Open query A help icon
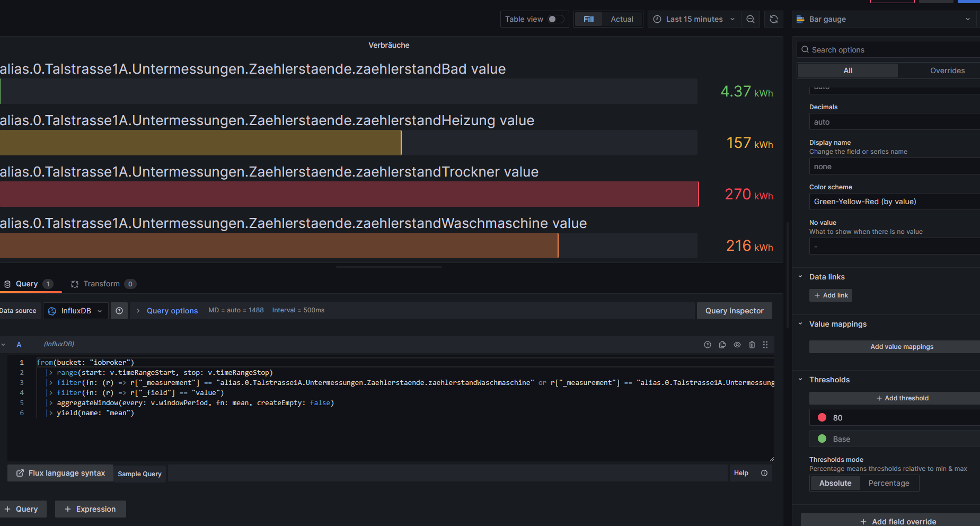980x526 pixels. [x=708, y=345]
